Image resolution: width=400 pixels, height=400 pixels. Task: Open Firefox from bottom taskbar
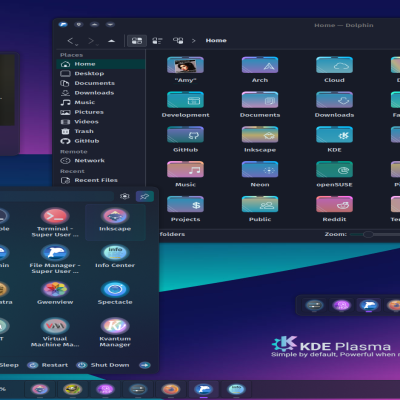[x=171, y=389]
